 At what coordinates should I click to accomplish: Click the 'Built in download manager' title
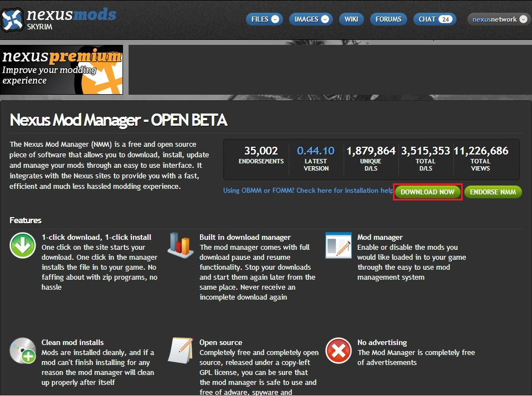[x=245, y=238]
